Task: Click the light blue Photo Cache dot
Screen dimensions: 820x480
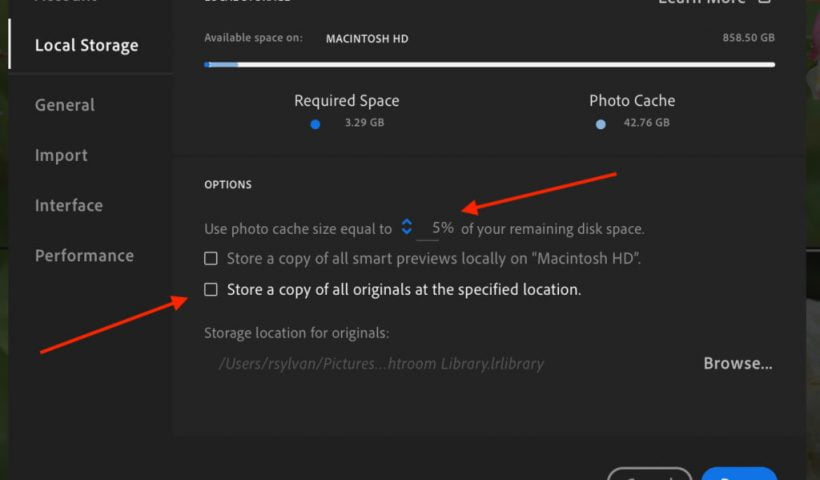Action: 600,124
